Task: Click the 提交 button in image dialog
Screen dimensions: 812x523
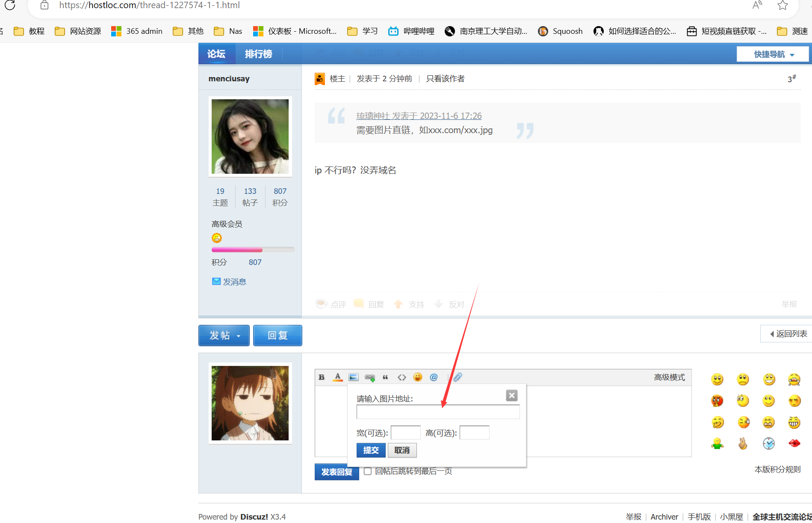Action: click(x=371, y=450)
